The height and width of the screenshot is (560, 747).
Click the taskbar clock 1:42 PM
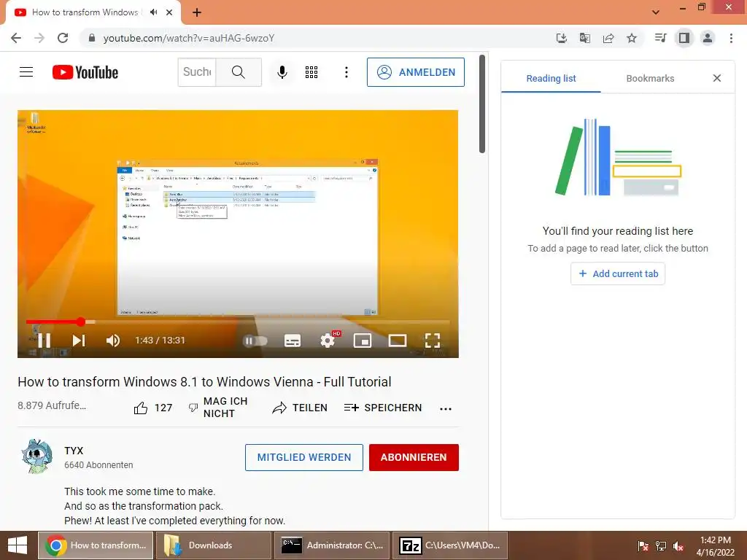coord(715,545)
